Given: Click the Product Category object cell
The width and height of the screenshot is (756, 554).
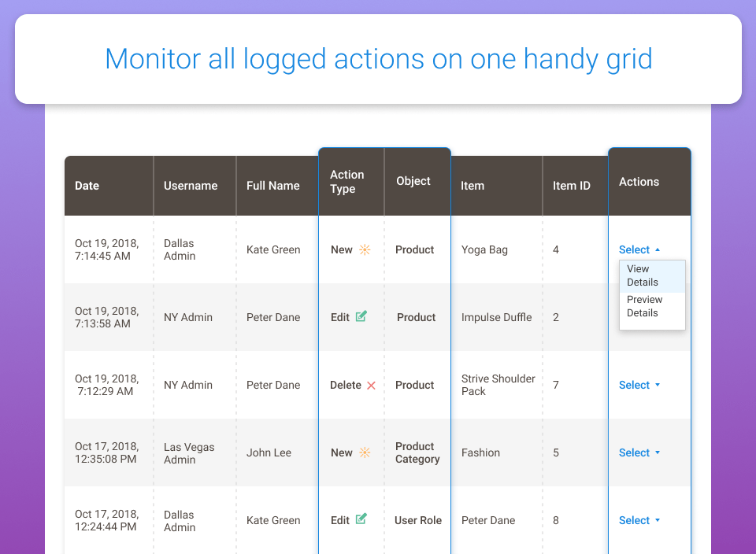Looking at the screenshot, I should (417, 452).
